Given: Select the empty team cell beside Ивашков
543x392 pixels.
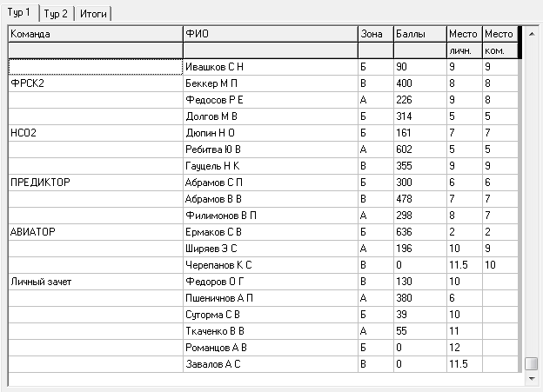Looking at the screenshot, I should click(96, 67).
